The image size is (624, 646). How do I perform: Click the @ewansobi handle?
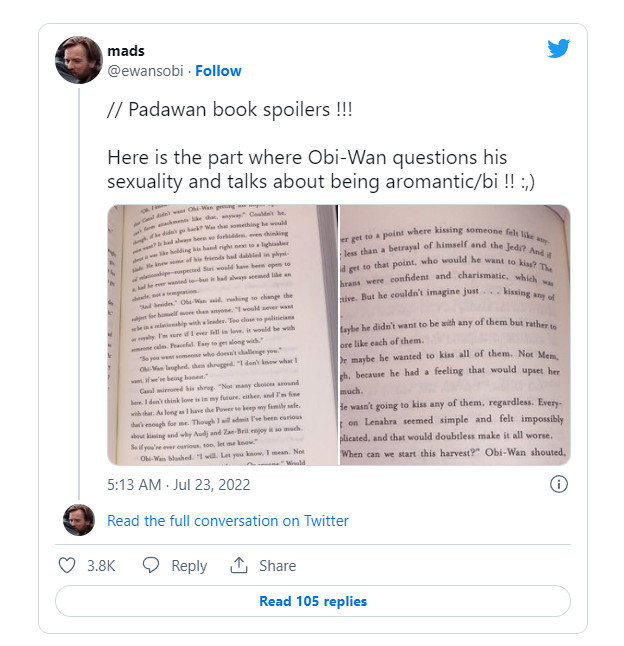(x=145, y=71)
